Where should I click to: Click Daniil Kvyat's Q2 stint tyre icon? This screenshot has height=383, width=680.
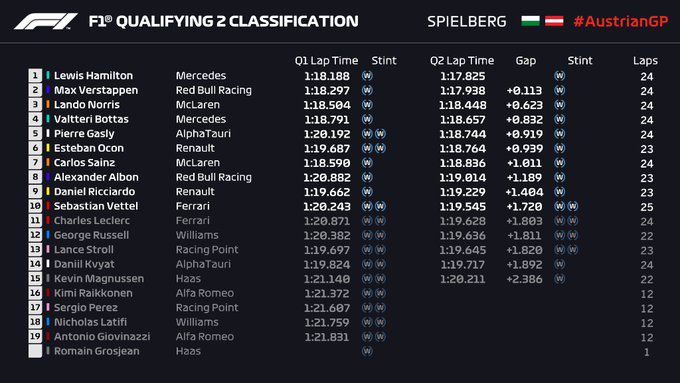(x=559, y=264)
